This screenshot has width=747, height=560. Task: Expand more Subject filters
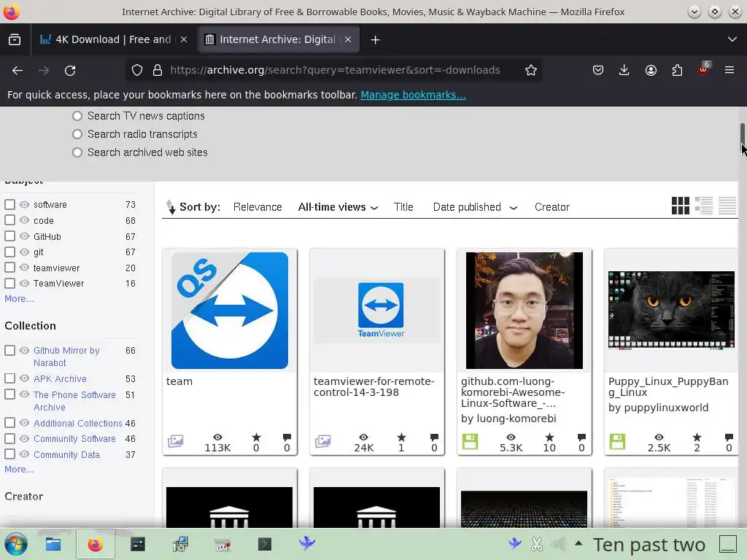point(19,298)
